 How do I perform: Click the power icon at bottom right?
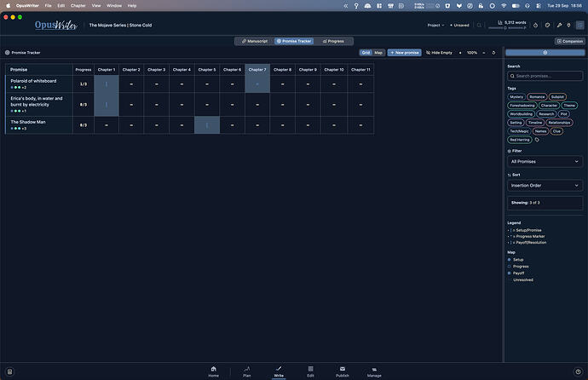tap(578, 371)
